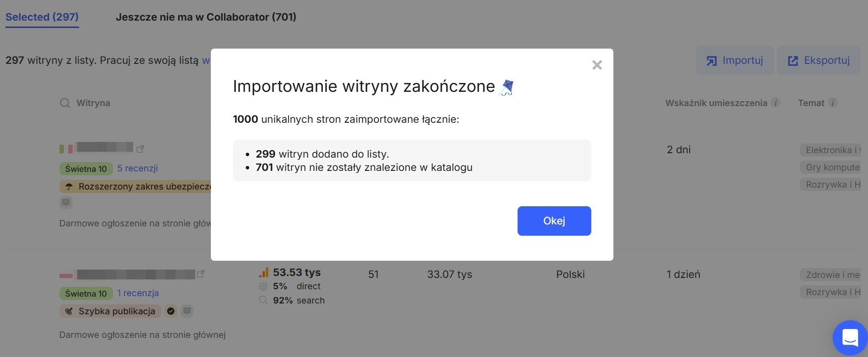
Task: Open the 1 recenzja link
Action: click(138, 293)
